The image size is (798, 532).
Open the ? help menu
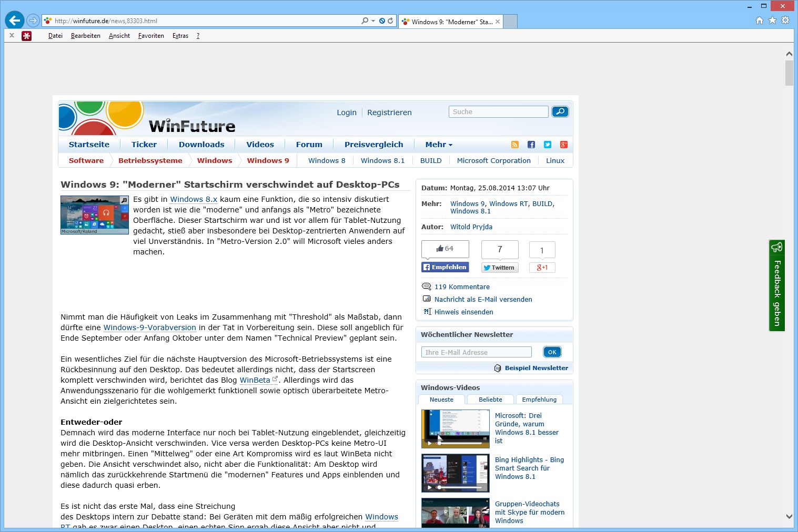click(x=198, y=36)
